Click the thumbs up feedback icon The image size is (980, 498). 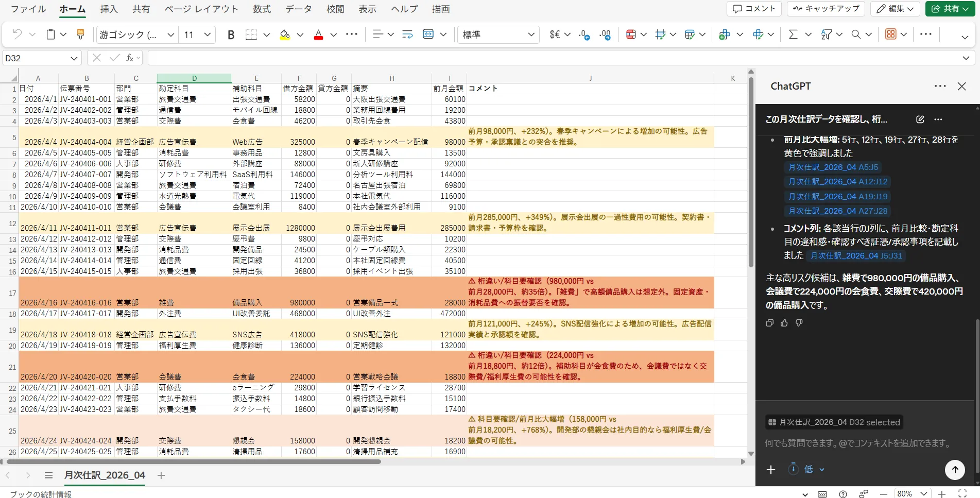click(784, 323)
